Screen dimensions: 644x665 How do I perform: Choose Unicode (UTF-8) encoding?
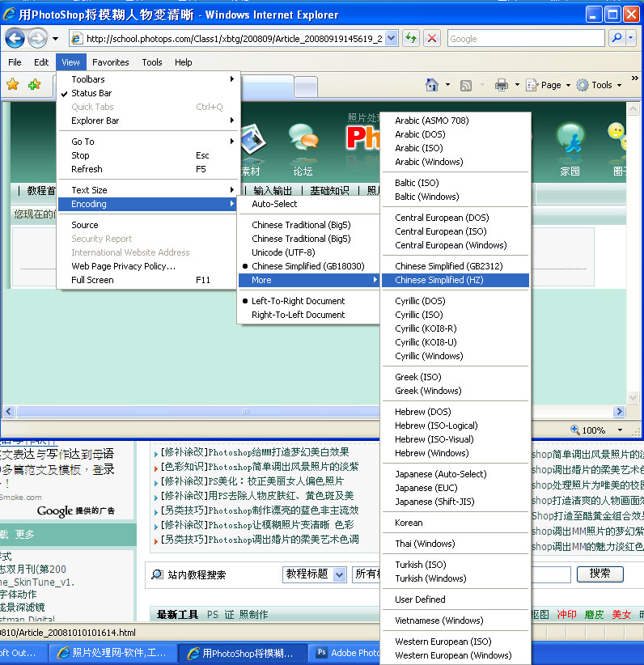point(308,252)
